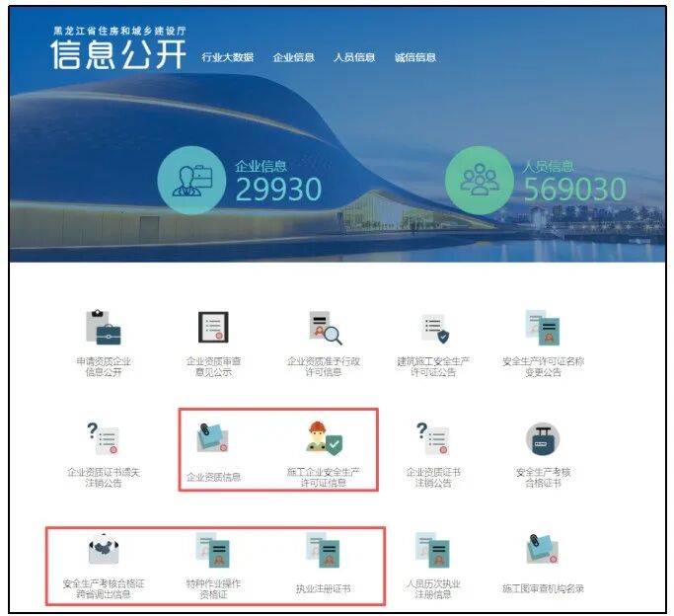Go to the 企业信息 navigation tab

[293, 57]
